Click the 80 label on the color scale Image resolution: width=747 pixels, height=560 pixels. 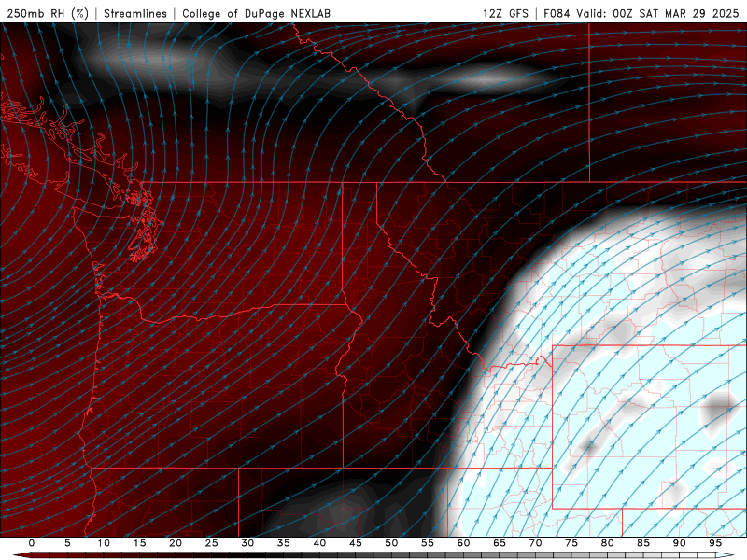(607, 543)
